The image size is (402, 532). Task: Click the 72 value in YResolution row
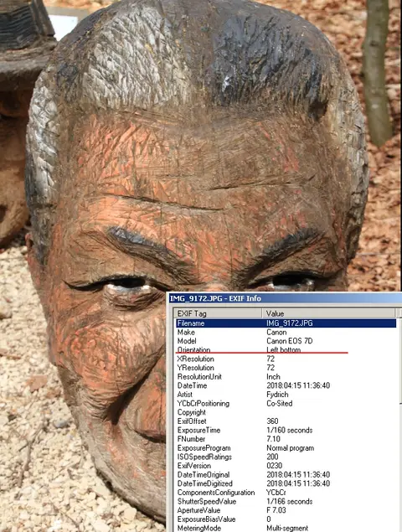click(271, 368)
